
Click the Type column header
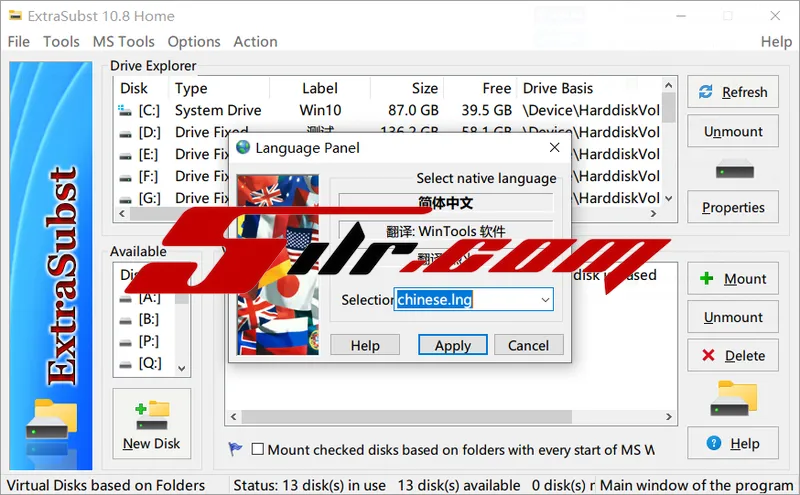191,88
